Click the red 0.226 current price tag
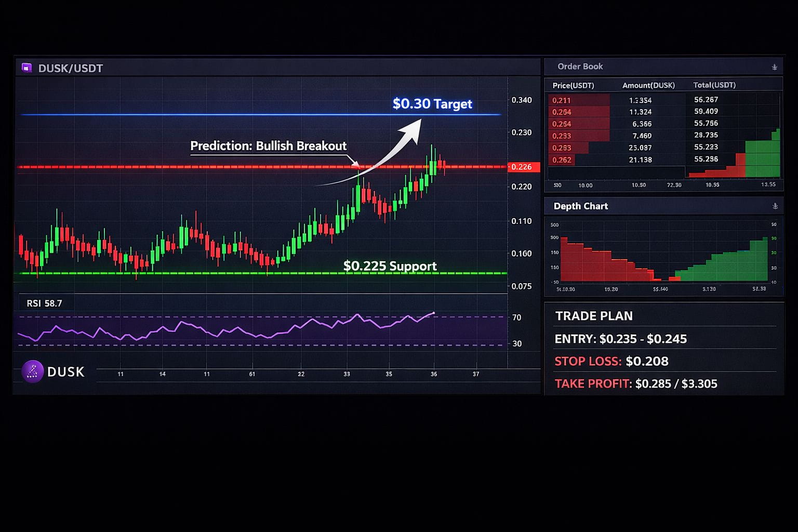Viewport: 798px width, 532px height. click(523, 167)
